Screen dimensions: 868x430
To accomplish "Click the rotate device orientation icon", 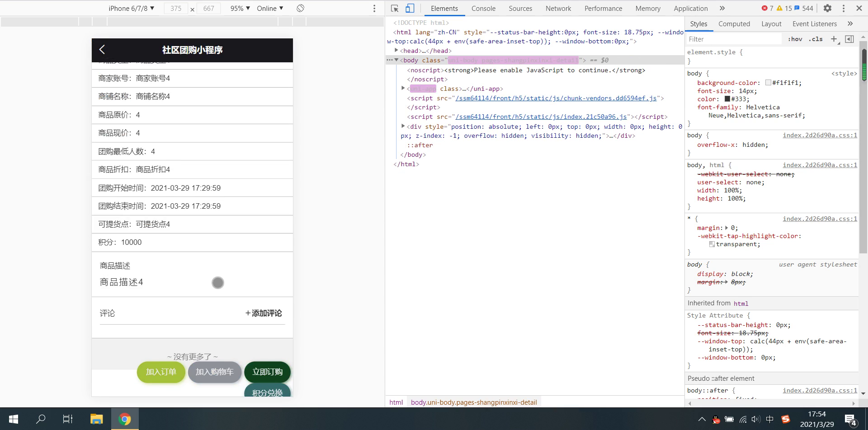I will pyautogui.click(x=300, y=8).
